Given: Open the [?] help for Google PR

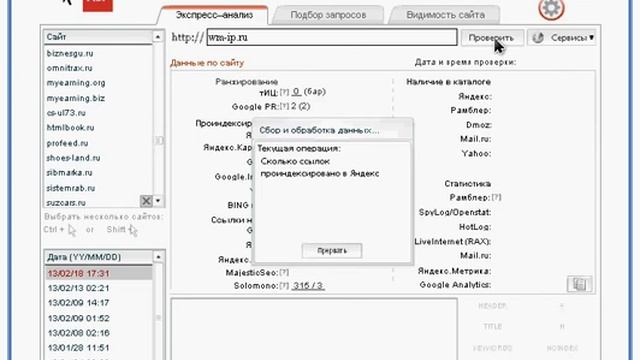Looking at the screenshot, I should (284, 107).
